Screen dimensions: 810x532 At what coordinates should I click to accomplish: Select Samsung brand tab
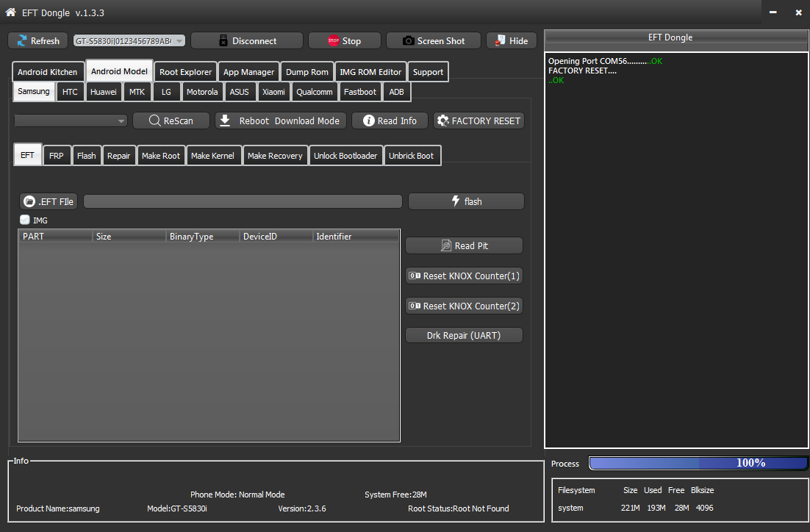[34, 91]
